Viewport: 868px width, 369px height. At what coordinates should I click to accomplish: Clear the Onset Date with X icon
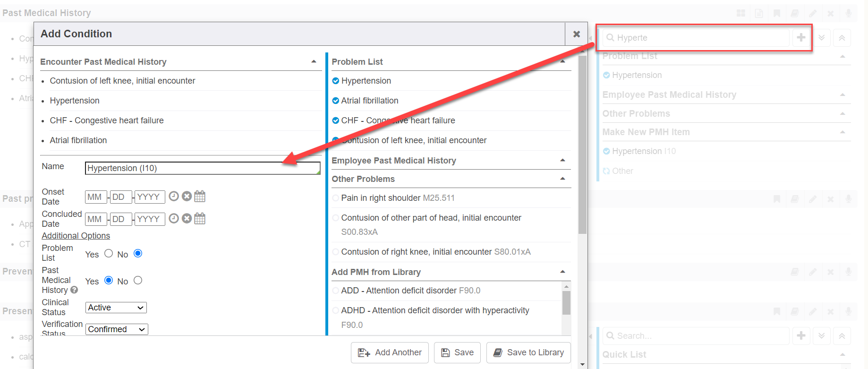coord(187,196)
